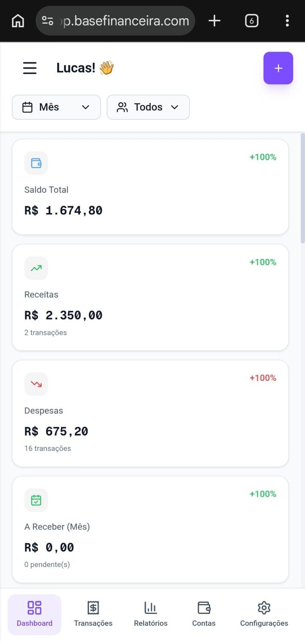Open the browser three-dot menu

287,20
